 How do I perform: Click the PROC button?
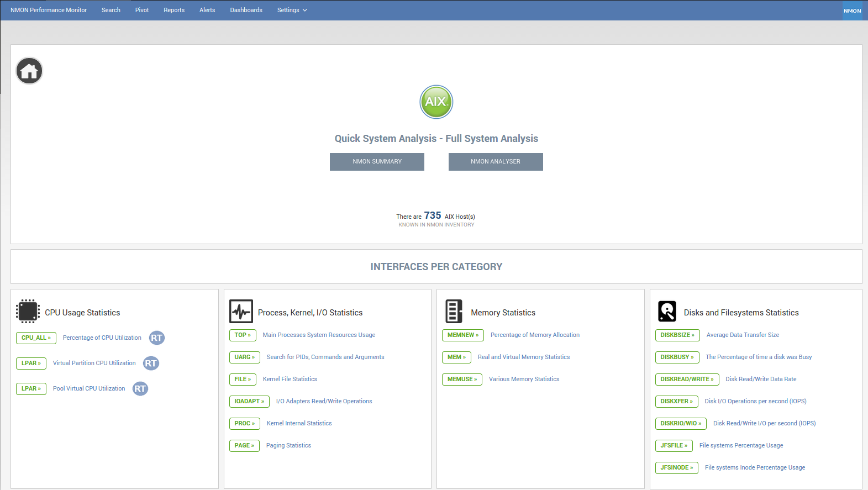tap(245, 424)
